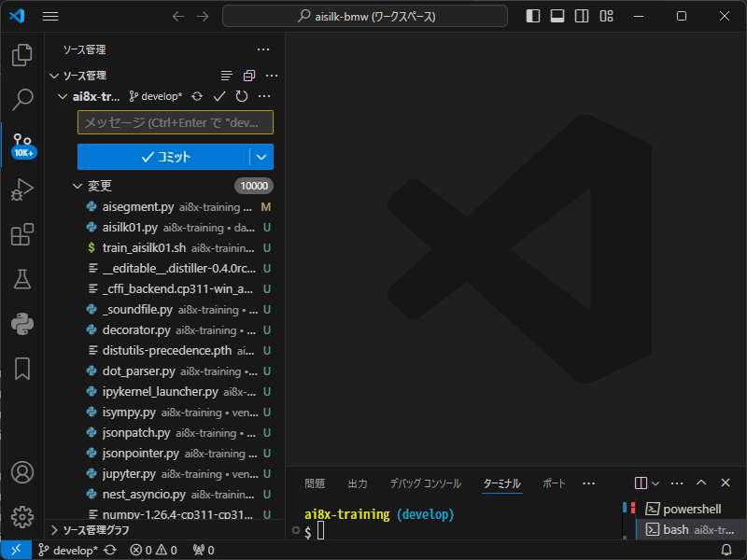Select the powershell terminal

click(691, 509)
